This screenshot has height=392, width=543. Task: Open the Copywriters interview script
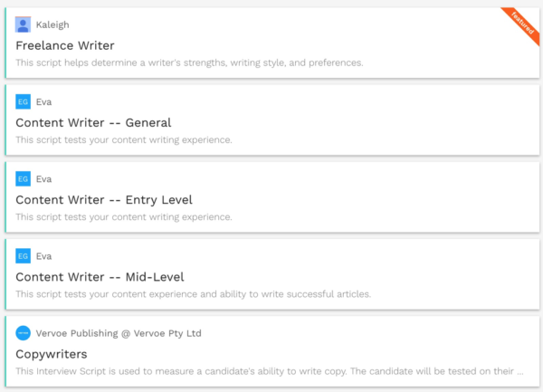52,354
